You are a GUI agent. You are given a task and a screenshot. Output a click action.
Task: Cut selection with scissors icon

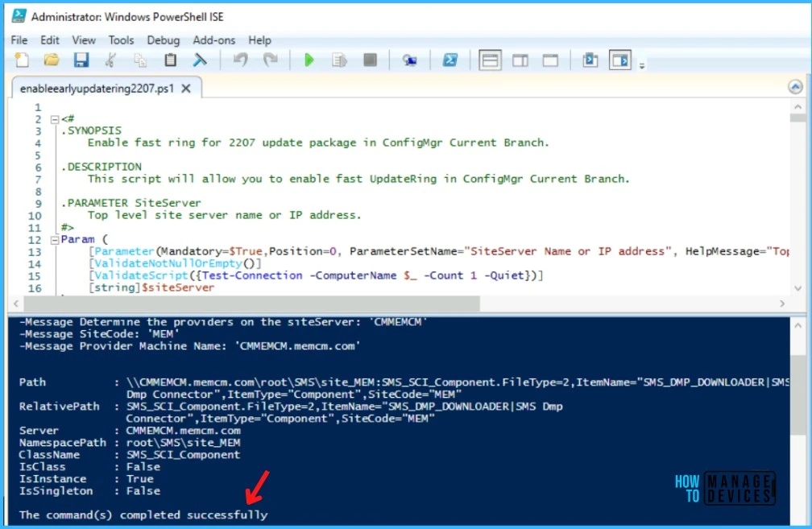pos(110,60)
